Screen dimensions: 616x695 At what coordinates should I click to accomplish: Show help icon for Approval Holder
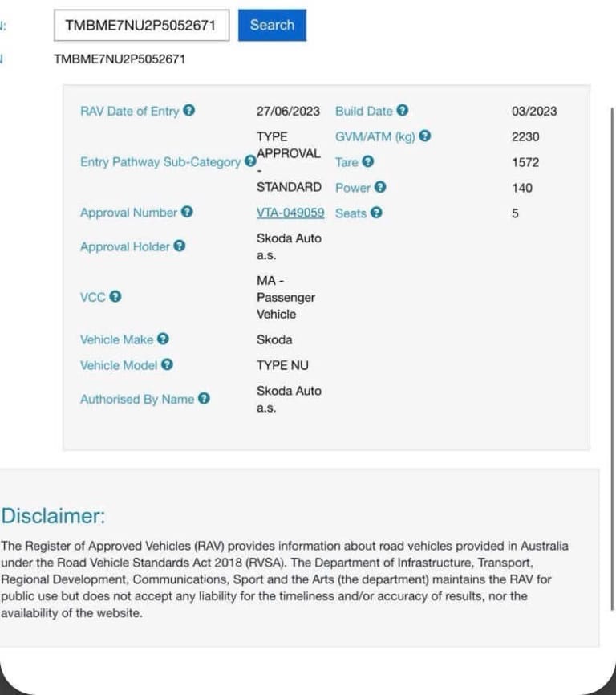(180, 246)
